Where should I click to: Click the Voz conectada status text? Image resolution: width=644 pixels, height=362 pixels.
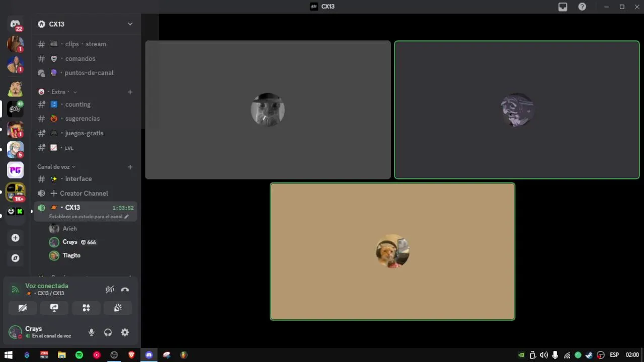tap(47, 286)
